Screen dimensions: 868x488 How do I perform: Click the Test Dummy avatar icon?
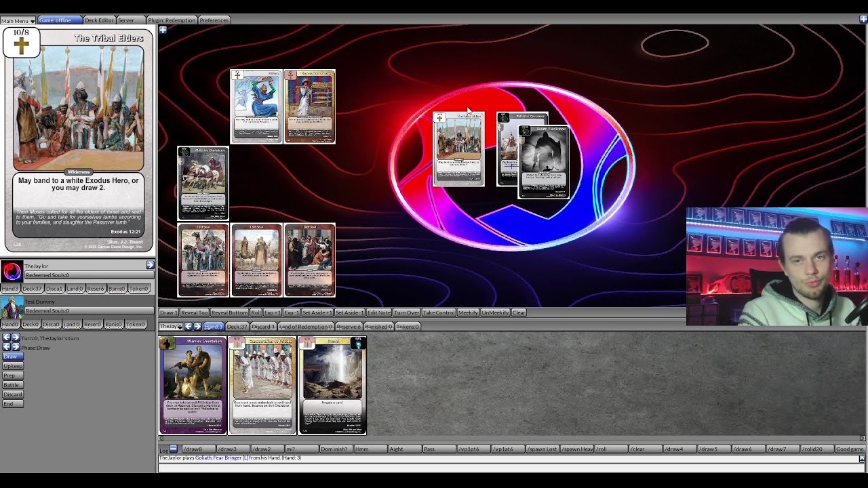tap(12, 307)
